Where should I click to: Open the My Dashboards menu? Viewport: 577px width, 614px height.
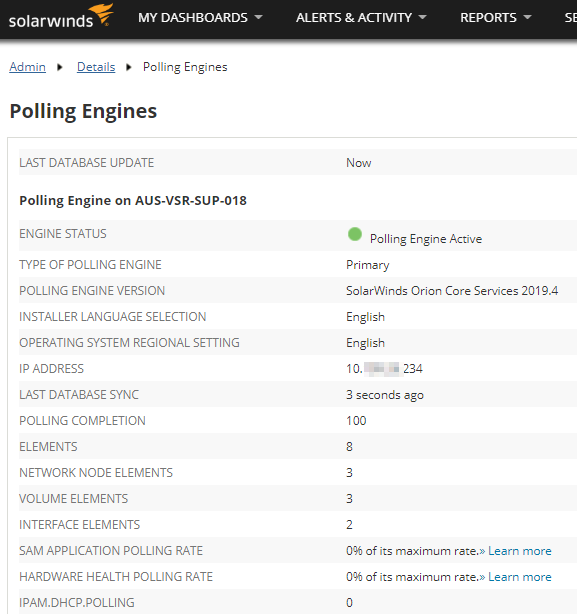click(x=200, y=18)
